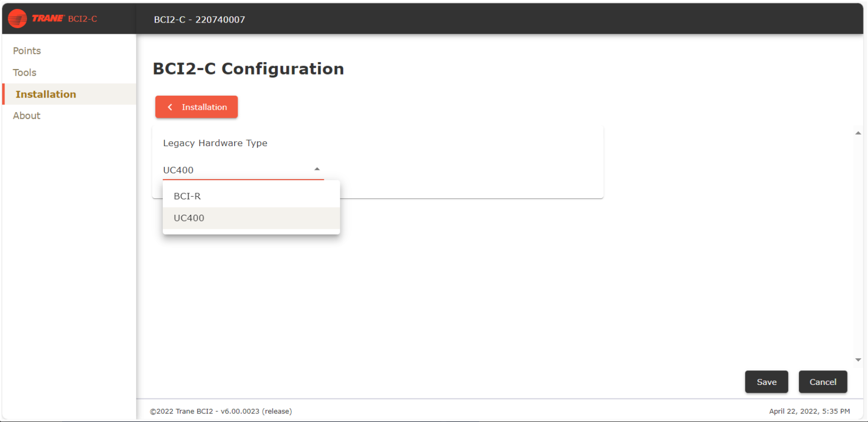The height and width of the screenshot is (422, 868).
Task: Click the Trane logo icon
Action: pos(18,19)
